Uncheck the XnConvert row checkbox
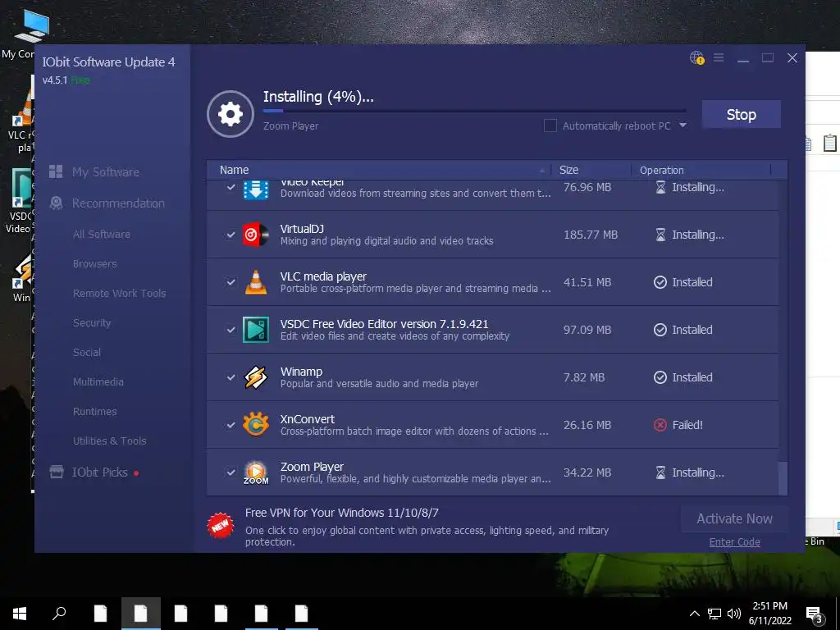Image resolution: width=840 pixels, height=630 pixels. (231, 425)
